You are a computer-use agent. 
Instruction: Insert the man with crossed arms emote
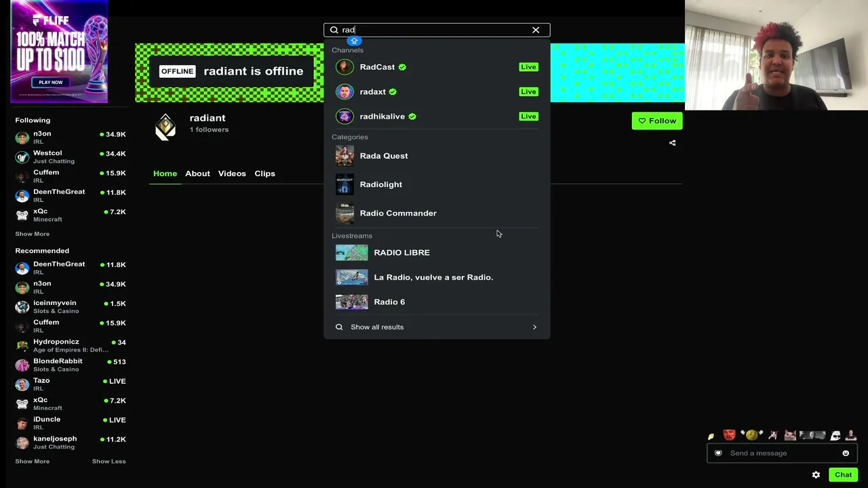click(850, 435)
